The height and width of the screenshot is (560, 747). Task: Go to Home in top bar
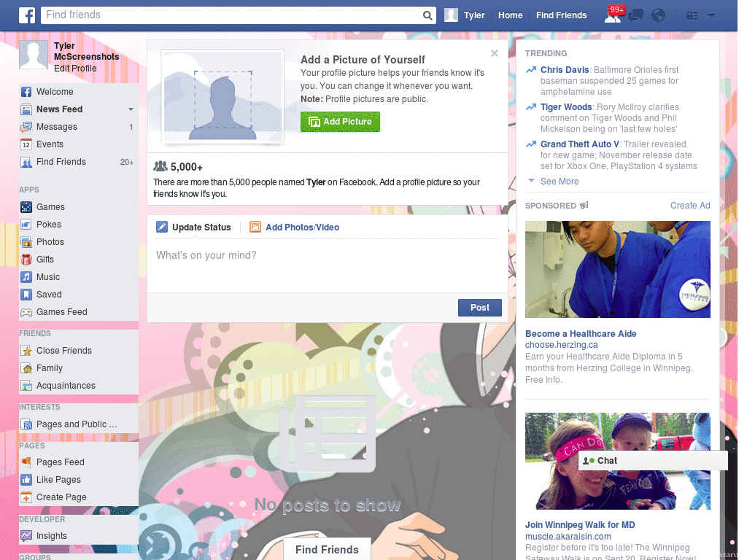(510, 15)
